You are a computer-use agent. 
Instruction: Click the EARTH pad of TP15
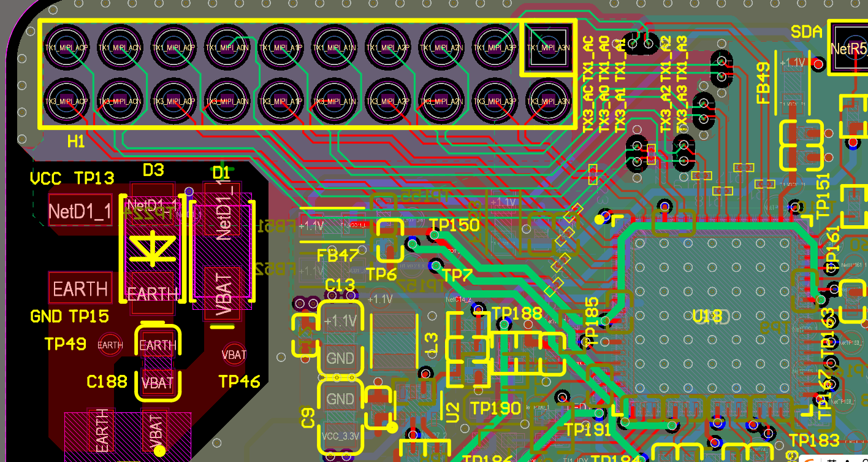(80, 288)
